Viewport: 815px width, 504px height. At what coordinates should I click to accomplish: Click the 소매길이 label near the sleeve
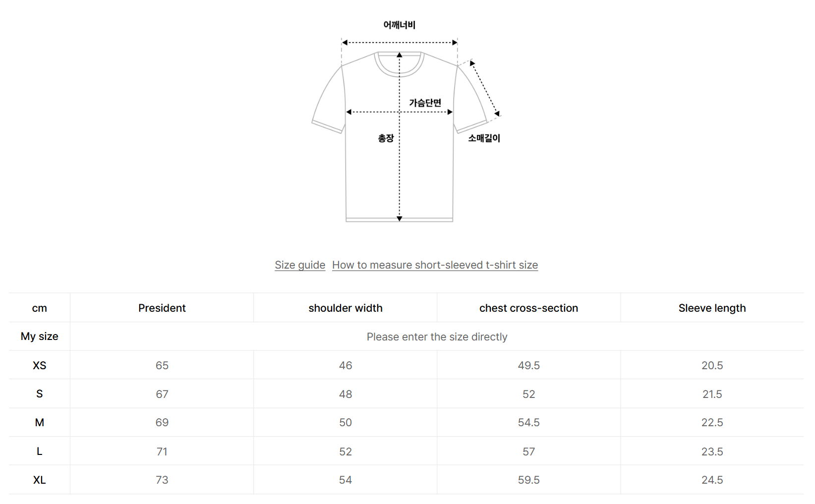[484, 138]
